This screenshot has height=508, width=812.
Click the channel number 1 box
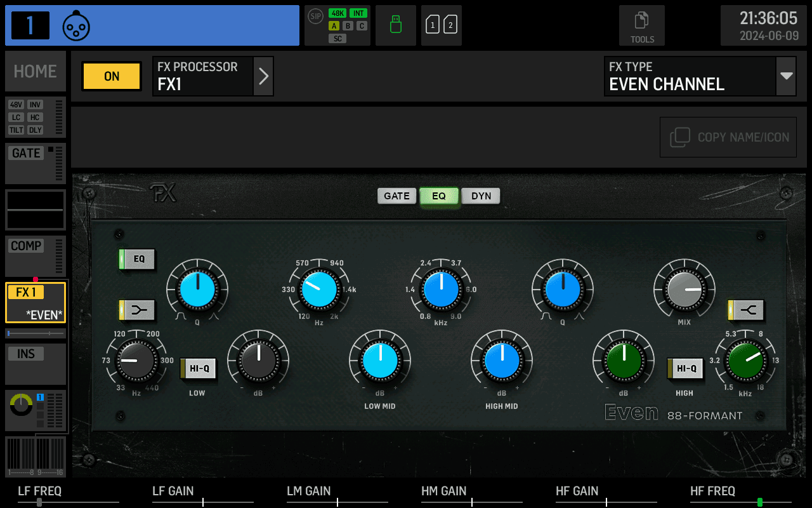[x=30, y=25]
